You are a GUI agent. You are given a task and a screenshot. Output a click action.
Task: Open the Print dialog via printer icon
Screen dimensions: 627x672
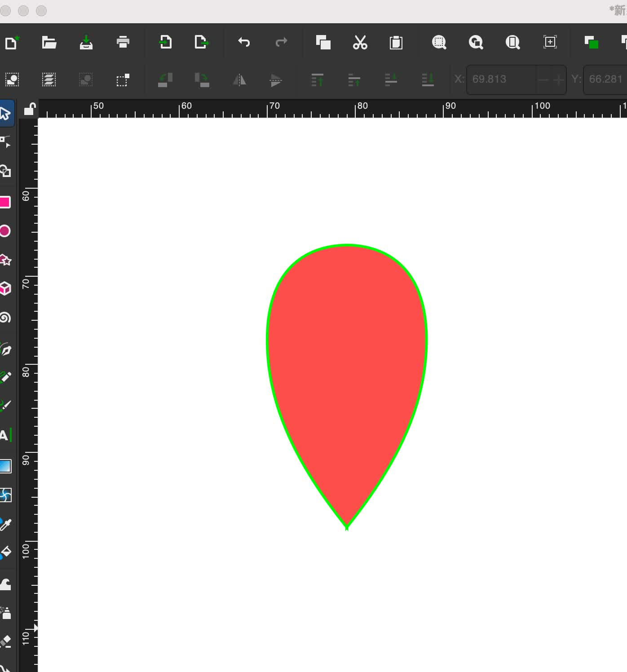pos(123,42)
